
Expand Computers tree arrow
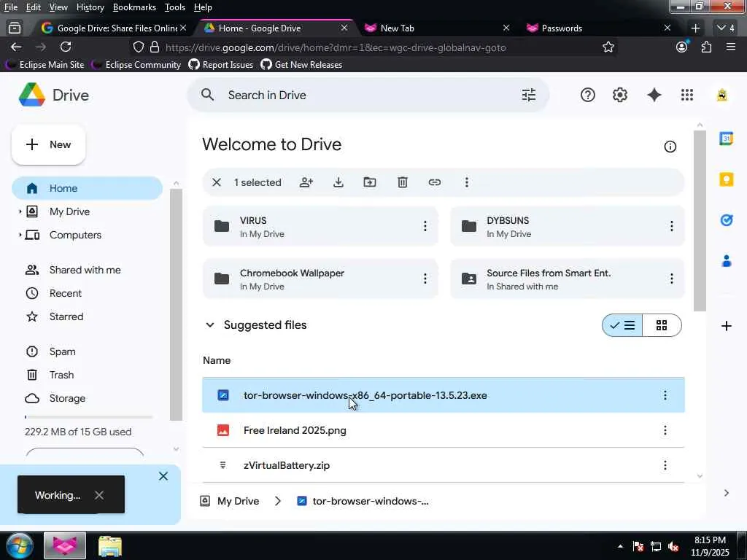pyautogui.click(x=20, y=235)
